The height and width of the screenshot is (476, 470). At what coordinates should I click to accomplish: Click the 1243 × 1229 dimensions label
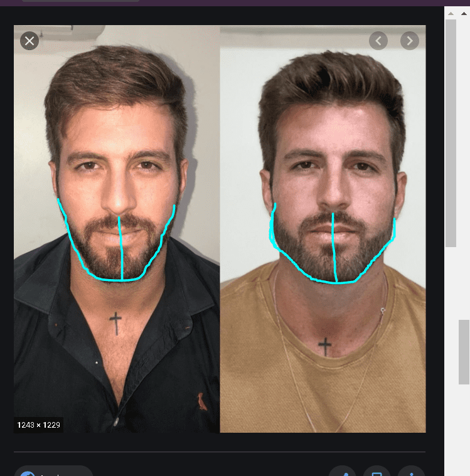tap(38, 425)
